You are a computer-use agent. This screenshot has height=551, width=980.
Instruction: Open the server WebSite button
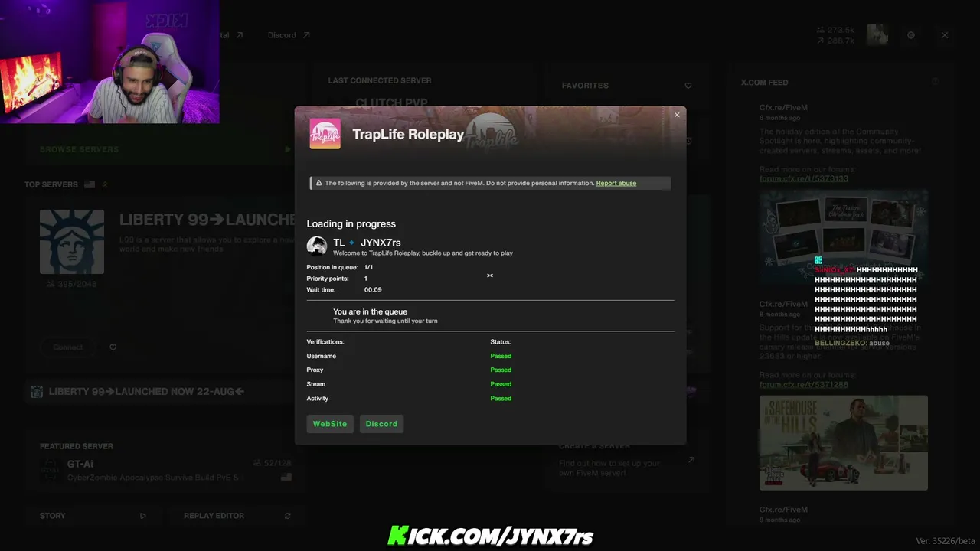[330, 424]
